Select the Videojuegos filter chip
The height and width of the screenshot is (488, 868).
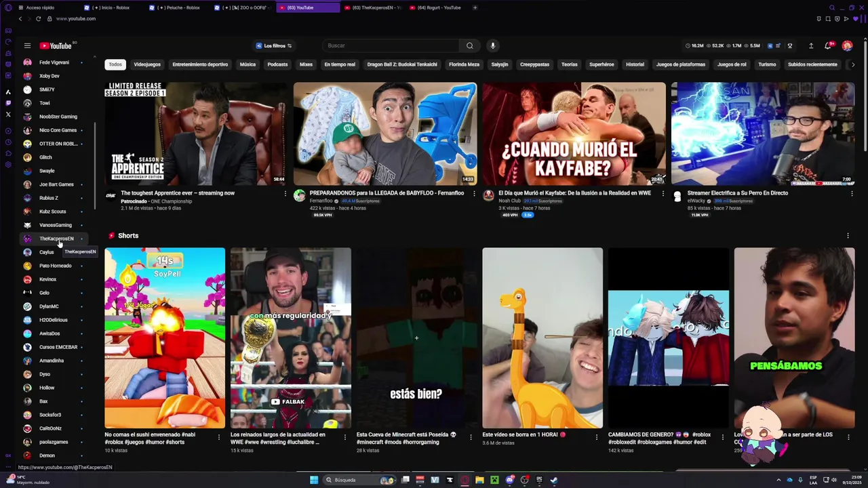coord(147,64)
